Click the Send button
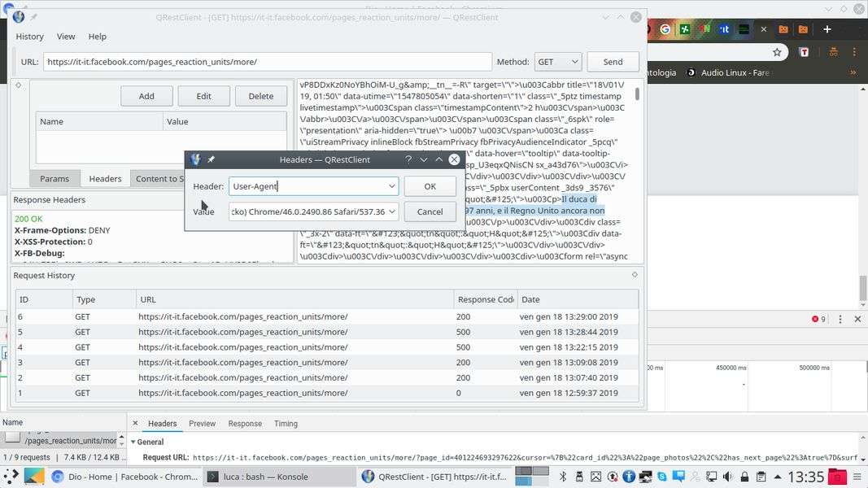The height and width of the screenshot is (488, 868). pyautogui.click(x=613, y=62)
